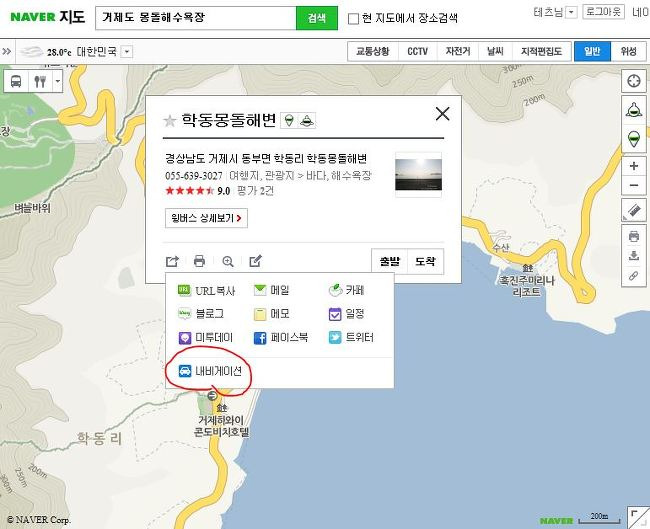Image resolution: width=650 pixels, height=529 pixels.
Task: Select the CCTV tab
Action: (x=417, y=51)
